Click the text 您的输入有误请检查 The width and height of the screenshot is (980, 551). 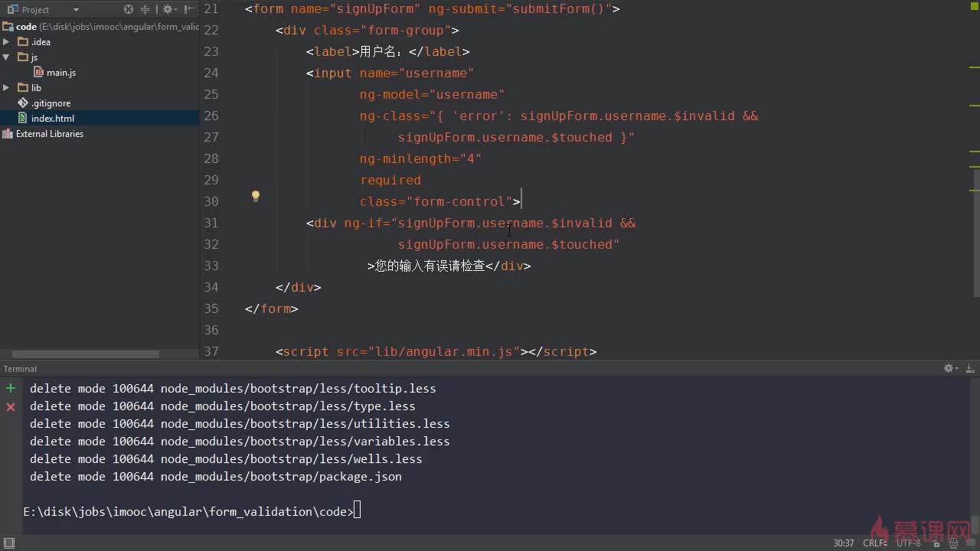click(430, 266)
